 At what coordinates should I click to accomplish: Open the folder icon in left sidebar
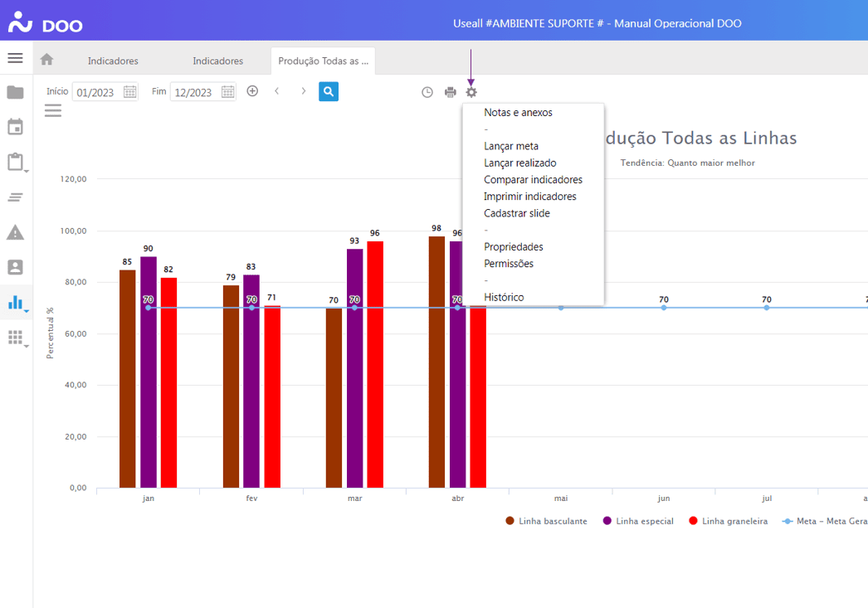15,92
